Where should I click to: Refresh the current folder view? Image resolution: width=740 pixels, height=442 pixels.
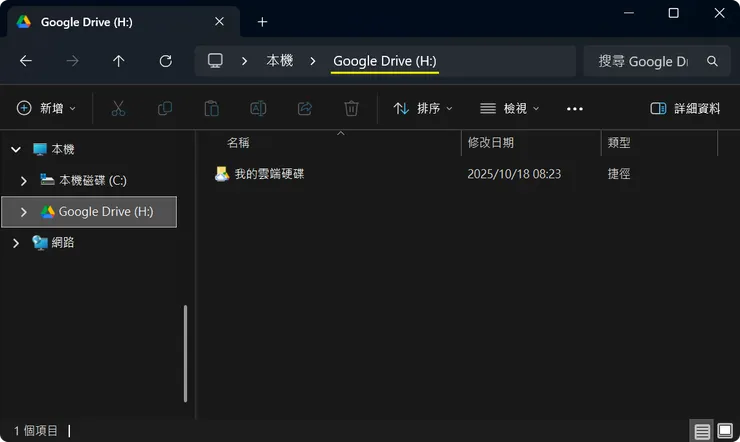166,61
